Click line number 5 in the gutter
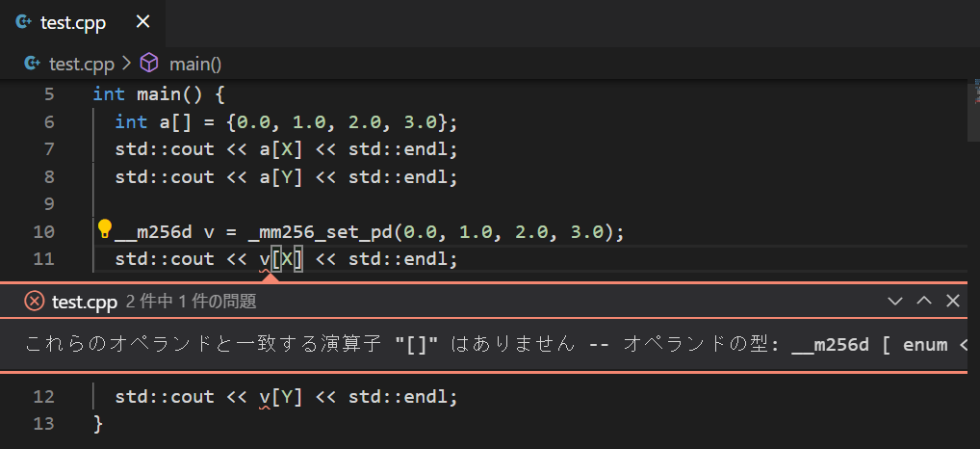This screenshot has height=449, width=980. click(49, 94)
